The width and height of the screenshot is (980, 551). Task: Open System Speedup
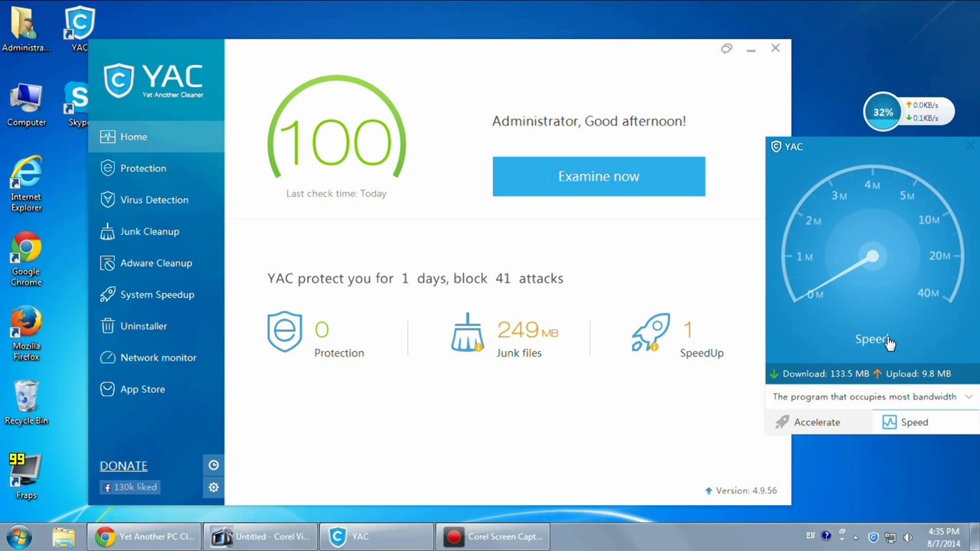coord(156,295)
